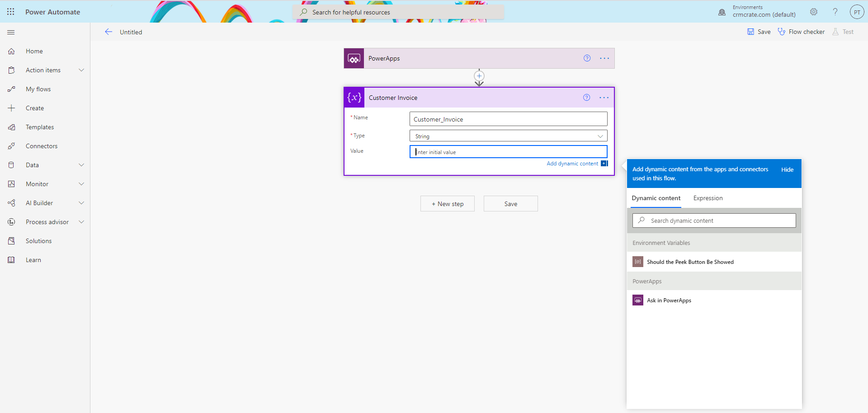Screen dimensions: 868x413
Task: Open the Learn section
Action: [x=33, y=259]
